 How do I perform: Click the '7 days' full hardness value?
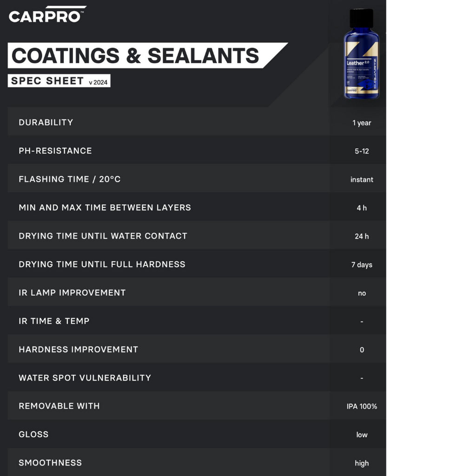pos(362,264)
